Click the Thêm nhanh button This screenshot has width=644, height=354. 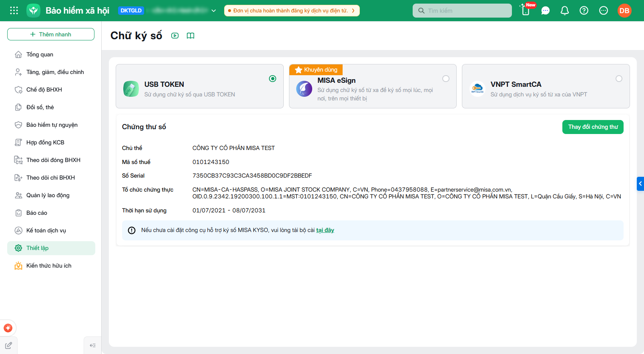[x=51, y=34]
